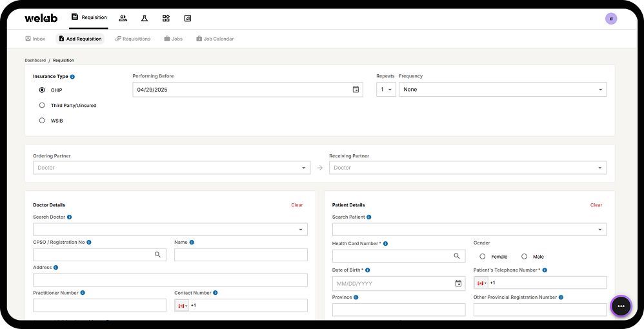Show Contact Number info icon
Image resolution: width=644 pixels, height=329 pixels.
click(x=216, y=293)
